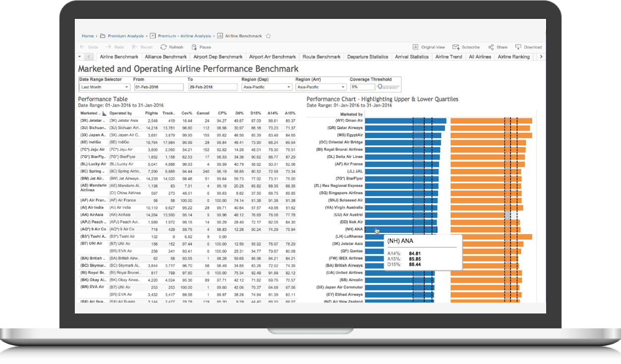Image resolution: width=621 pixels, height=364 pixels.
Task: Select the (DL) Delta Air Lines chart label
Action: (x=345, y=157)
